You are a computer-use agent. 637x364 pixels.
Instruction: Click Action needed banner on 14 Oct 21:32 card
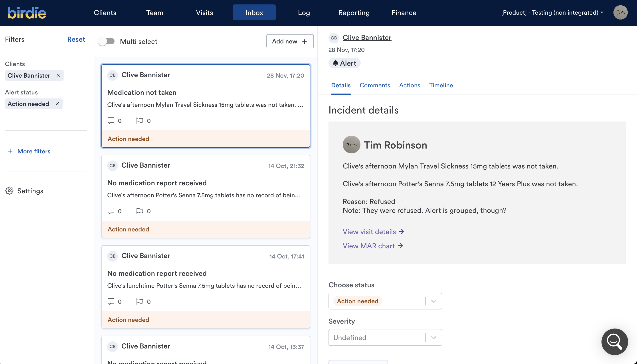coord(206,229)
